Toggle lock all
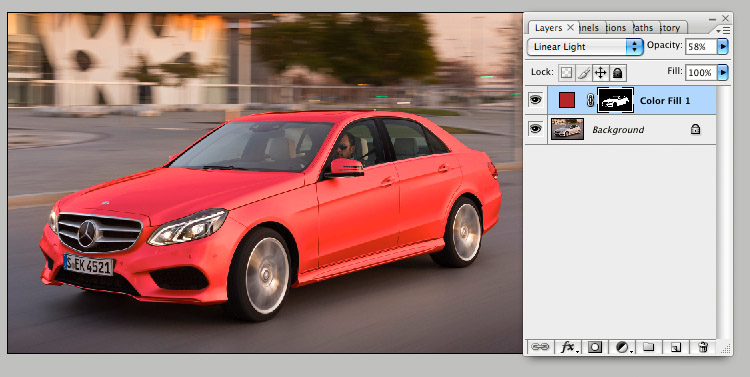The image size is (750, 377). 618,73
